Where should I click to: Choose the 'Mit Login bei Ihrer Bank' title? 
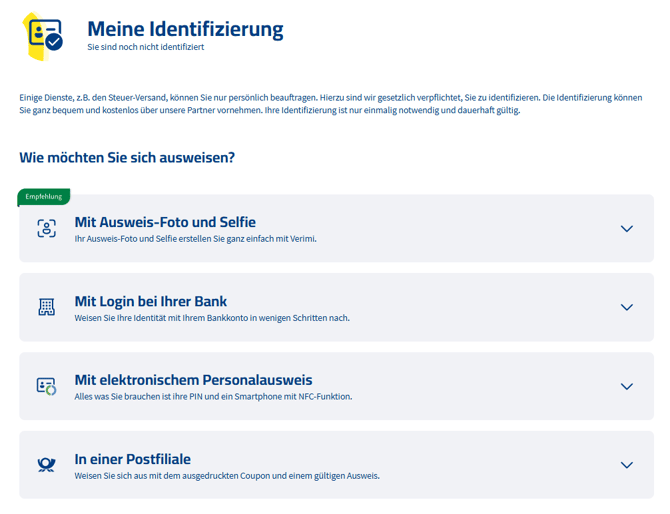151,301
